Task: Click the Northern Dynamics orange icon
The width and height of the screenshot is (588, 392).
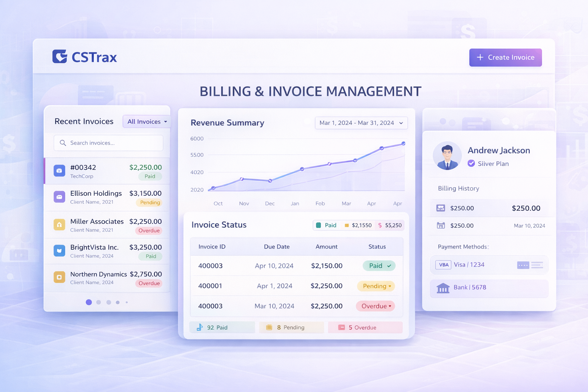Action: click(x=59, y=277)
